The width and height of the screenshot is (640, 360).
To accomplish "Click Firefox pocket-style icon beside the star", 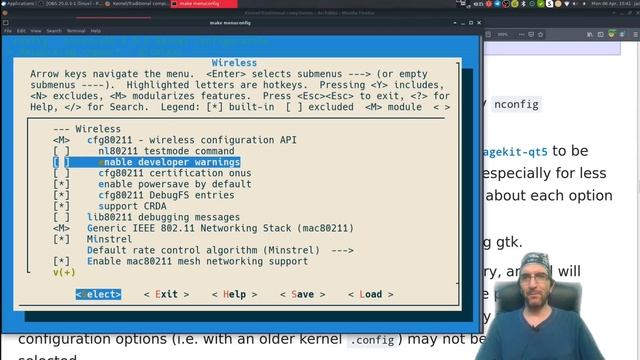I will pos(531,35).
